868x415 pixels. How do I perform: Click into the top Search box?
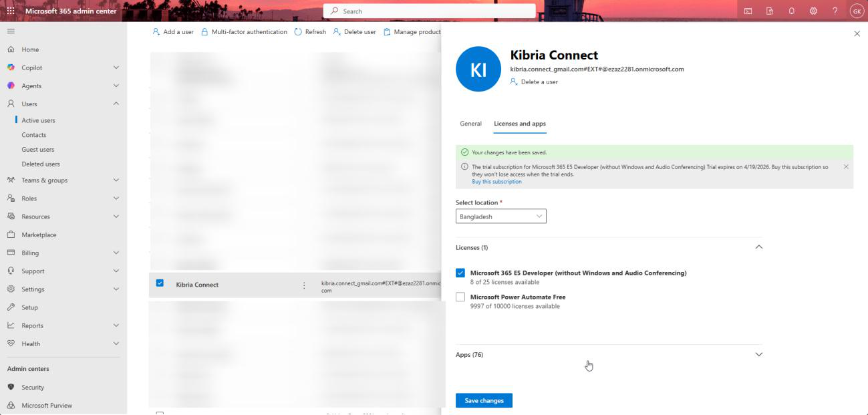(x=429, y=11)
